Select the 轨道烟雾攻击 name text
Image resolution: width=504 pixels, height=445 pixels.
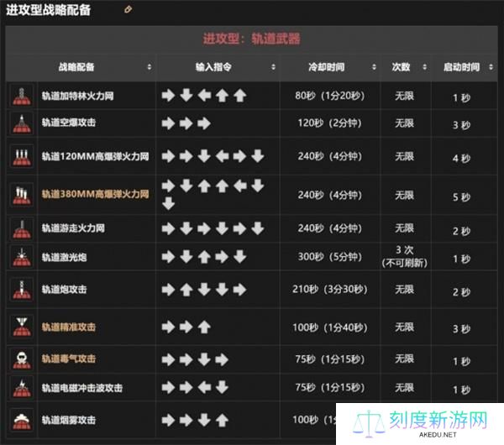(69, 421)
